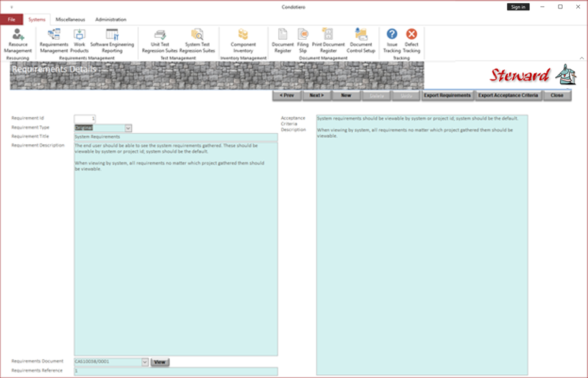Click the Steward logo
Image resolution: width=588 pixels, height=378 pixels.
[533, 75]
